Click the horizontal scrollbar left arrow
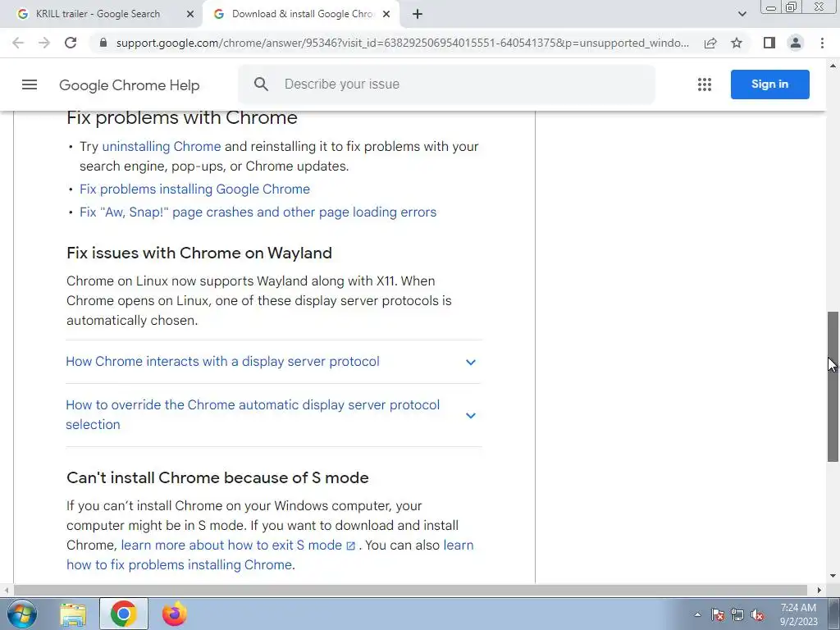Viewport: 840px width, 630px height. click(x=7, y=590)
